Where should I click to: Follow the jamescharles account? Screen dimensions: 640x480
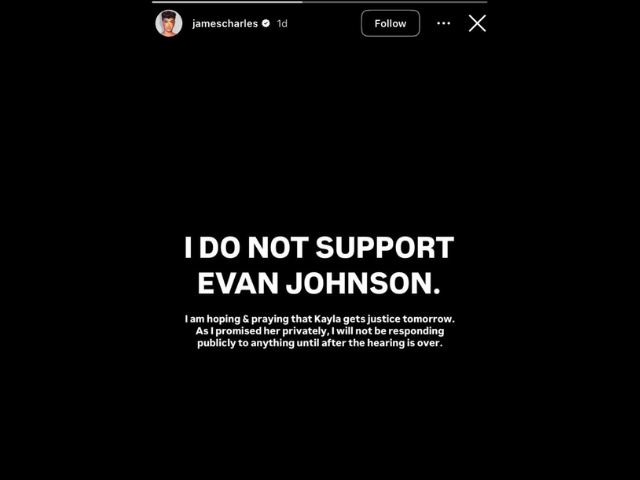click(x=390, y=23)
